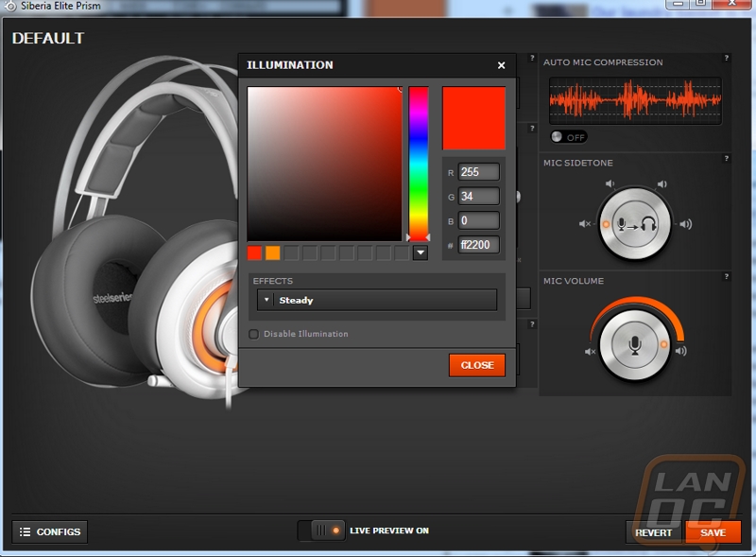Toggle the Live Preview switch
Image resolution: width=756 pixels, height=557 pixels.
320,531
